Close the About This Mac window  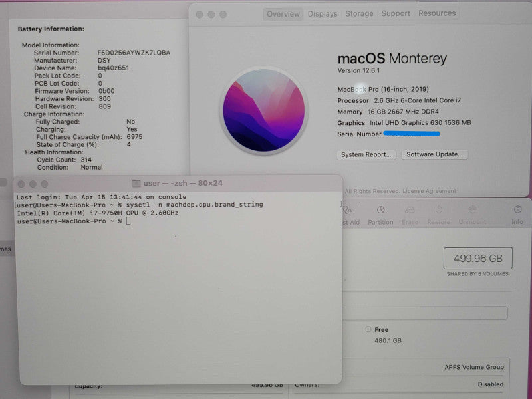[199, 14]
